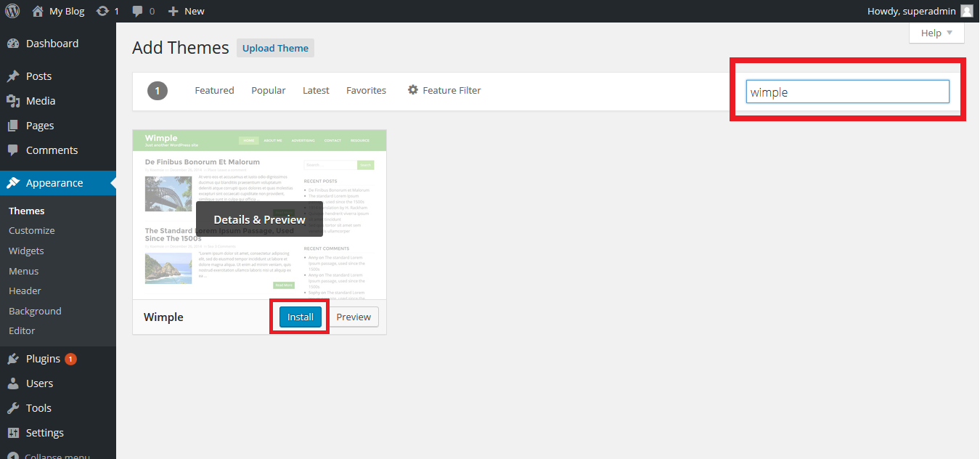Click the results count badge 1

tap(158, 91)
